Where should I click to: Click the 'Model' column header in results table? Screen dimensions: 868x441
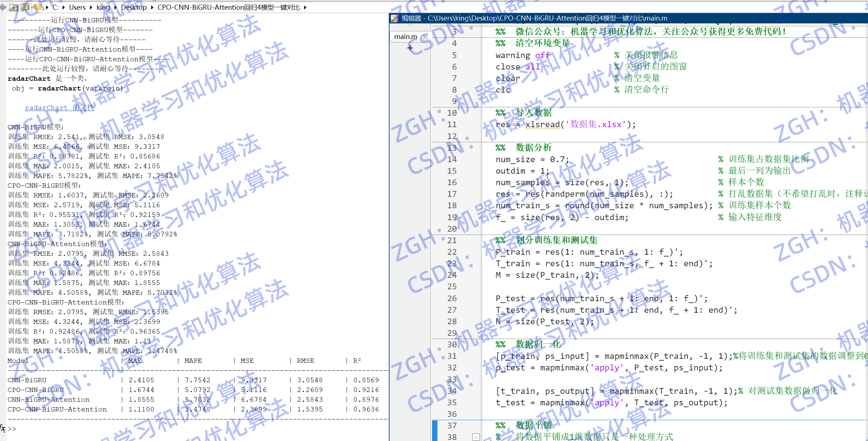click(18, 361)
